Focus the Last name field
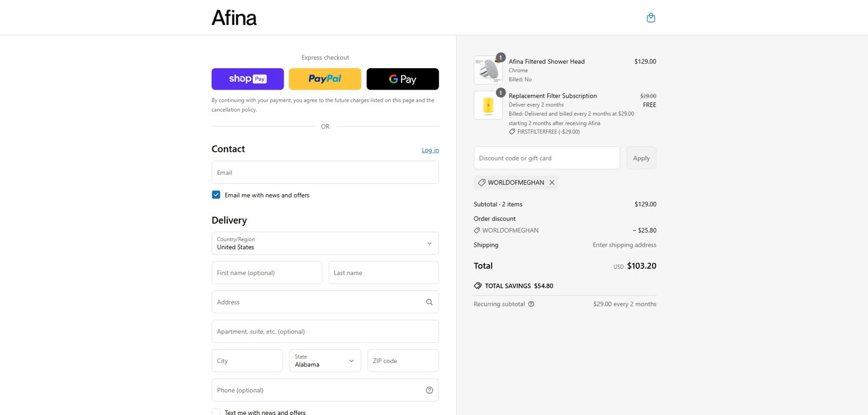Image resolution: width=868 pixels, height=415 pixels. (x=384, y=273)
